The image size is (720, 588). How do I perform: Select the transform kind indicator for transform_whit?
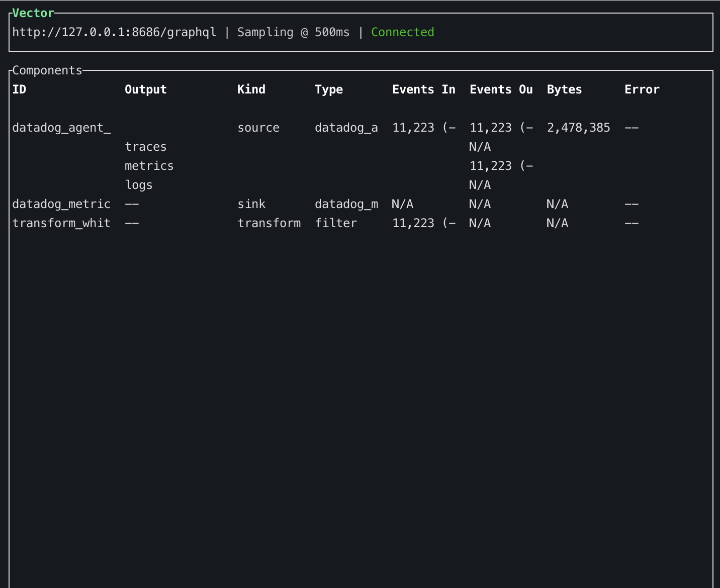point(269,223)
